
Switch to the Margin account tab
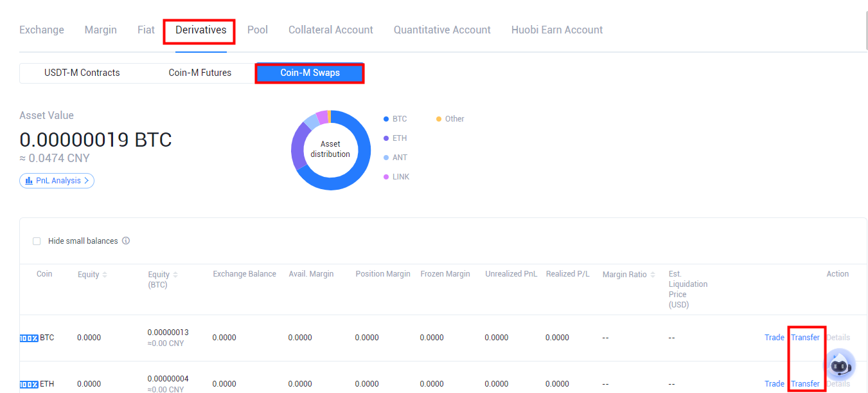pos(101,30)
